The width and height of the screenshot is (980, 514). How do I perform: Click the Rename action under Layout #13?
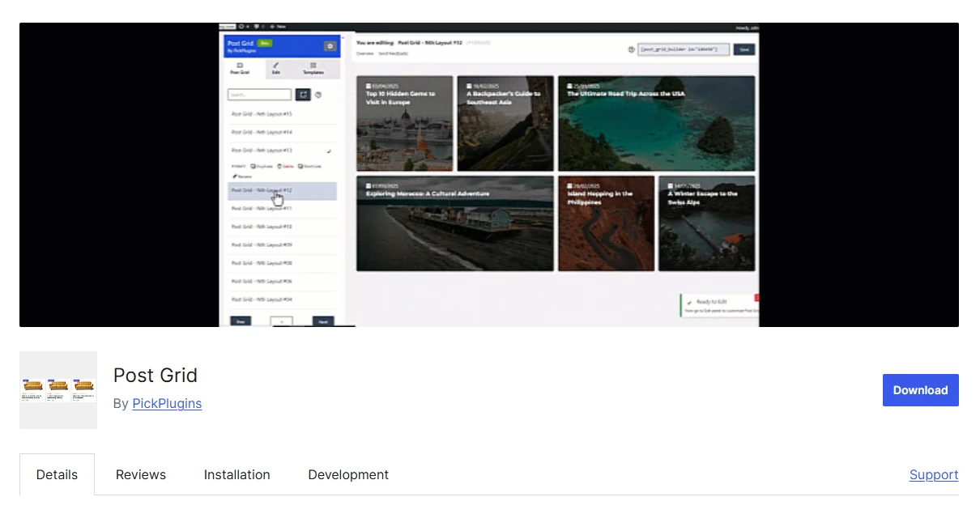click(x=242, y=176)
